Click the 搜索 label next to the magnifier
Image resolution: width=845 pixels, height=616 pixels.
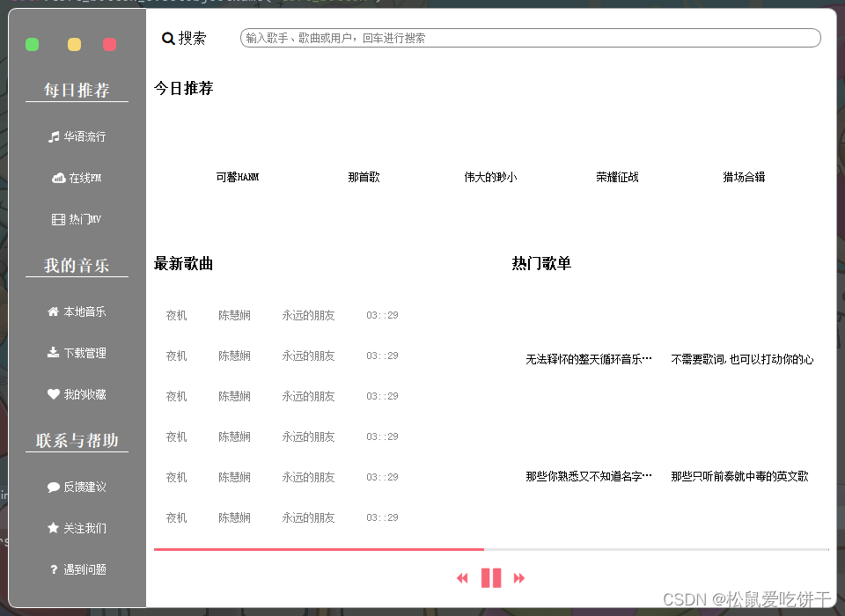click(193, 38)
